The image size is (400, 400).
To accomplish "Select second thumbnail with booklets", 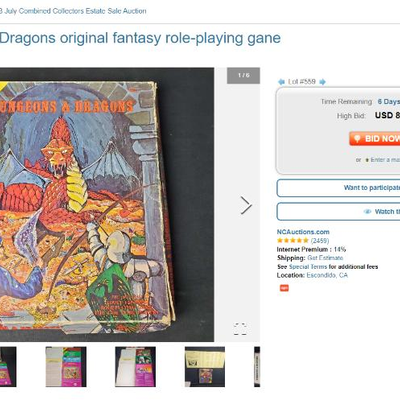I will (x=66, y=367).
